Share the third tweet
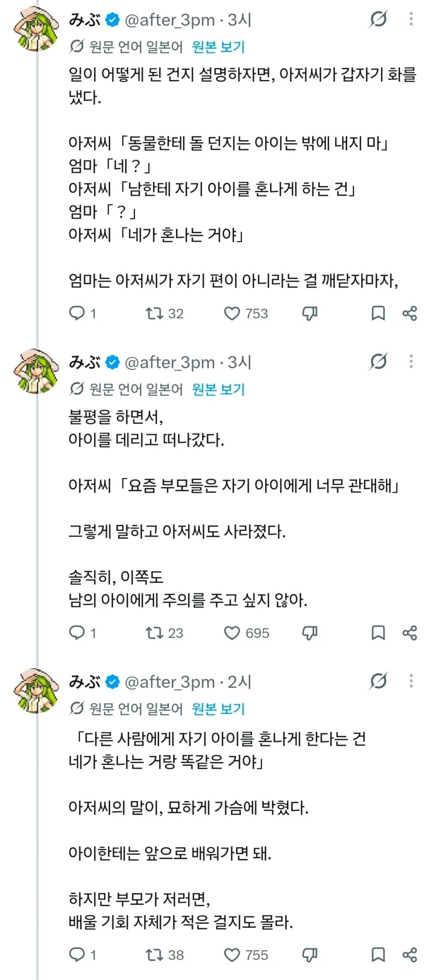This screenshot has width=434, height=980. [410, 955]
